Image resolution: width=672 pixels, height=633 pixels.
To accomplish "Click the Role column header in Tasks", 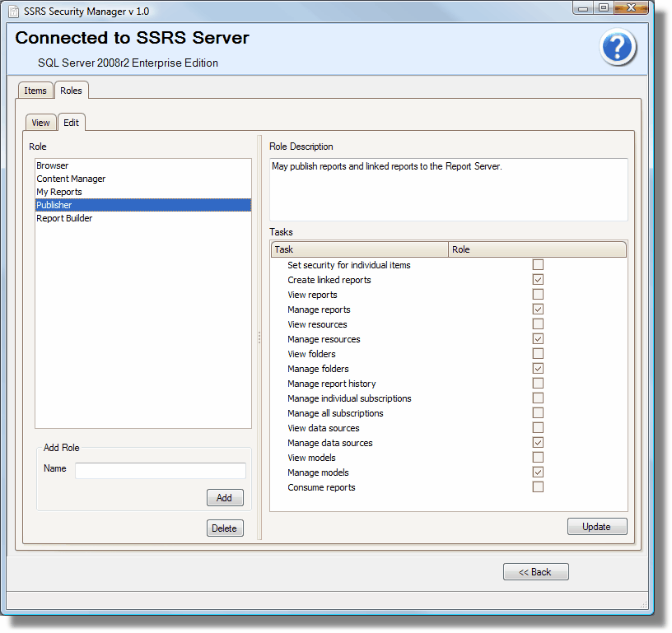I will pyautogui.click(x=538, y=249).
